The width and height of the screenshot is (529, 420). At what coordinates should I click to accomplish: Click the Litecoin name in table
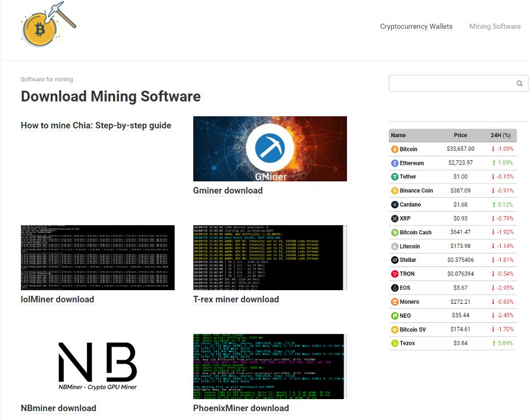coord(410,246)
